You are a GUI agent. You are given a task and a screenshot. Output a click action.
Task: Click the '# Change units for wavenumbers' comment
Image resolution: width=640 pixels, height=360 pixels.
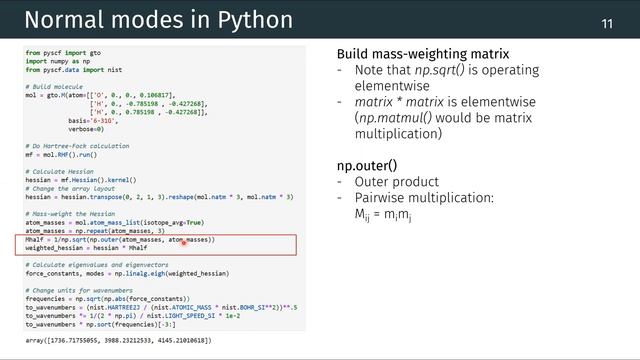[x=79, y=291]
